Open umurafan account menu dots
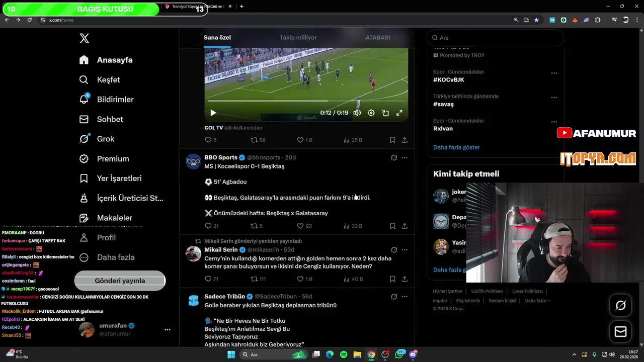 [168, 330]
